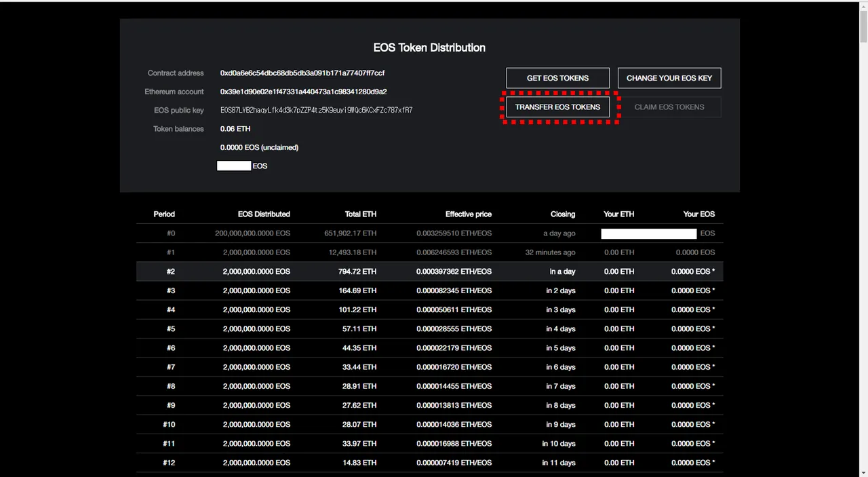Click the 'in 2 days' closing cell
868x477 pixels.
(x=561, y=290)
